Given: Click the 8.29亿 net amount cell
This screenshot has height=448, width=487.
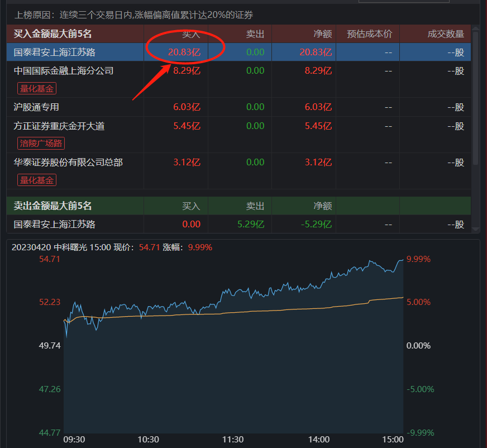Looking at the screenshot, I should coord(318,71).
